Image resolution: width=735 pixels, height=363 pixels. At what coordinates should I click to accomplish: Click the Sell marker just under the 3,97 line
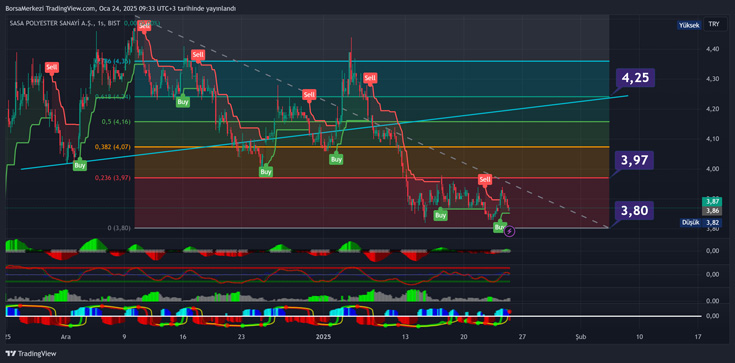point(485,179)
